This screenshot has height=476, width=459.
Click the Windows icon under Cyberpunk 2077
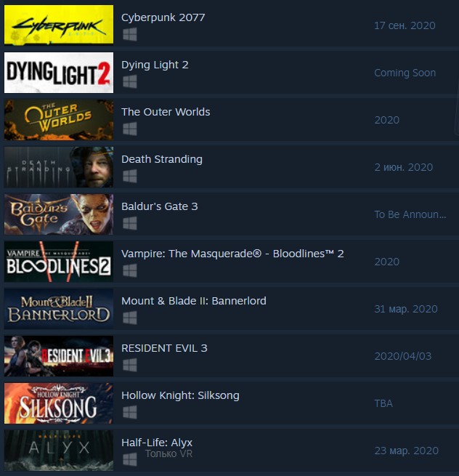coord(130,34)
